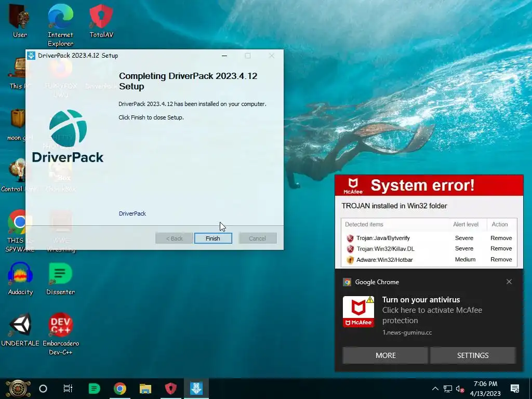Viewport: 532px width, 399px height.
Task: Click the Detected items column header
Action: [364, 224]
